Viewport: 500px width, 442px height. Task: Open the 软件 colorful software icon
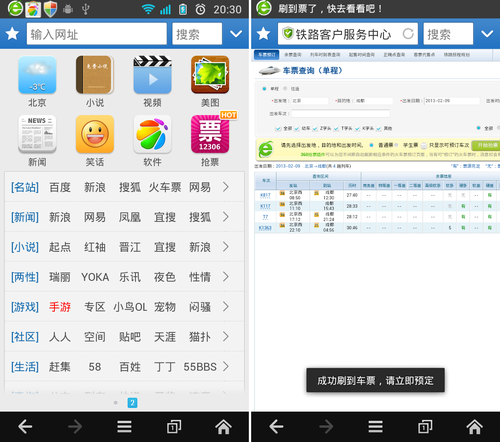[x=152, y=134]
